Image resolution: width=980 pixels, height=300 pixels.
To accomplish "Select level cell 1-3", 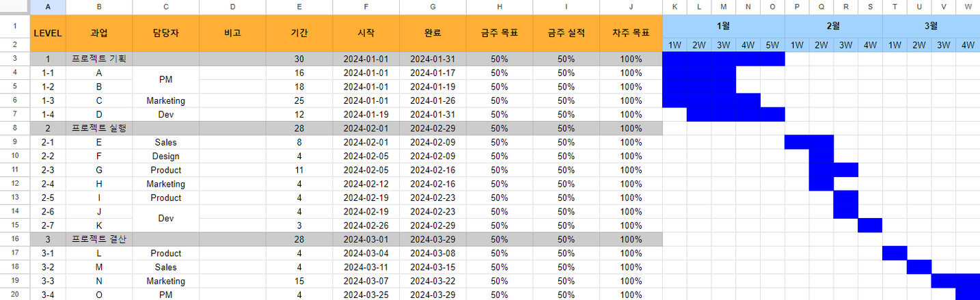I will coord(48,100).
